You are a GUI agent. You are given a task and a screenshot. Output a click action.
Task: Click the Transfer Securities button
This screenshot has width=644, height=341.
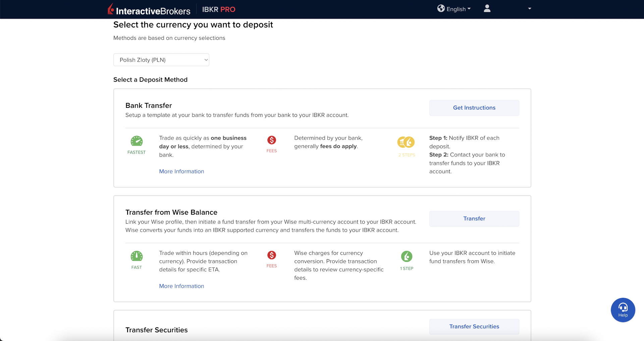coord(474,327)
